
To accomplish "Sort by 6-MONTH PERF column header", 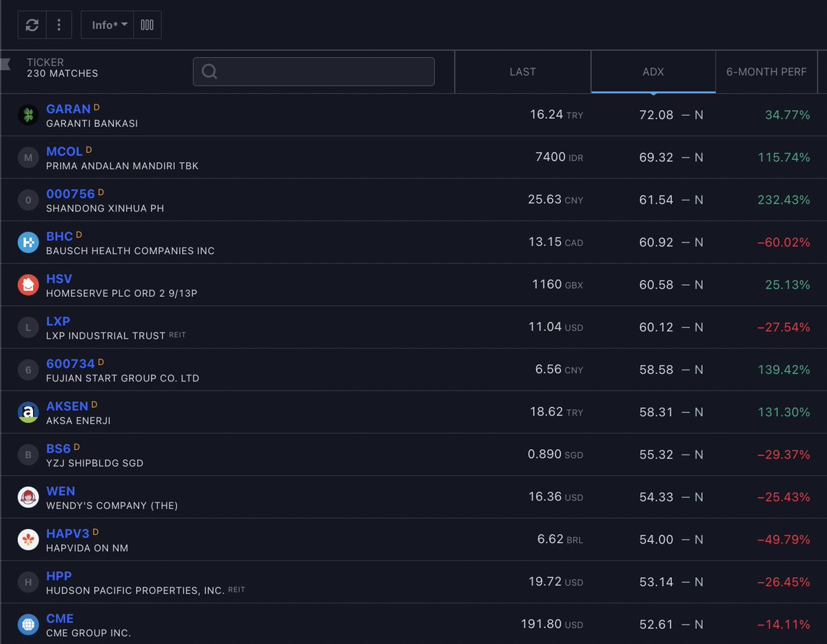I will coord(766,72).
